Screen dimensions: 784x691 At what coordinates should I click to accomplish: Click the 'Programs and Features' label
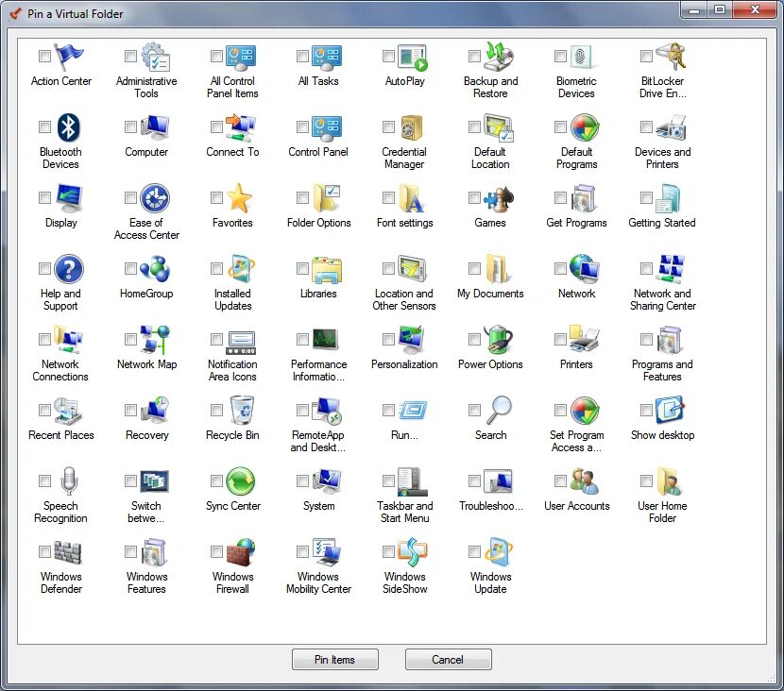click(662, 370)
